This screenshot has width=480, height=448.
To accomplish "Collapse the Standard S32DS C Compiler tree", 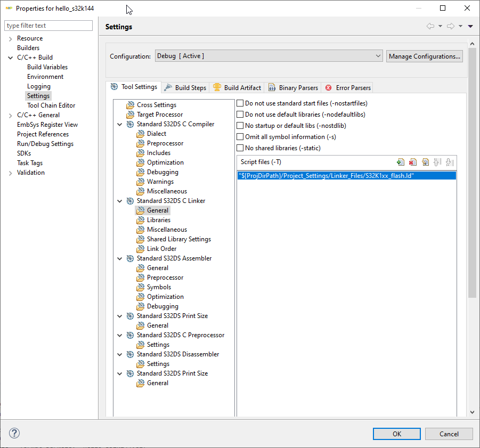I will [x=119, y=124].
